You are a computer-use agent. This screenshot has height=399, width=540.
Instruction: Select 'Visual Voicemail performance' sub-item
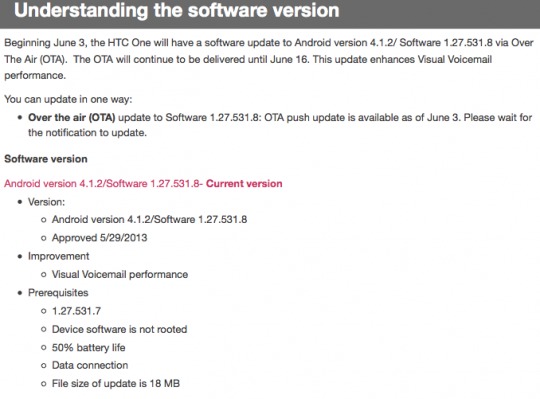coord(120,274)
